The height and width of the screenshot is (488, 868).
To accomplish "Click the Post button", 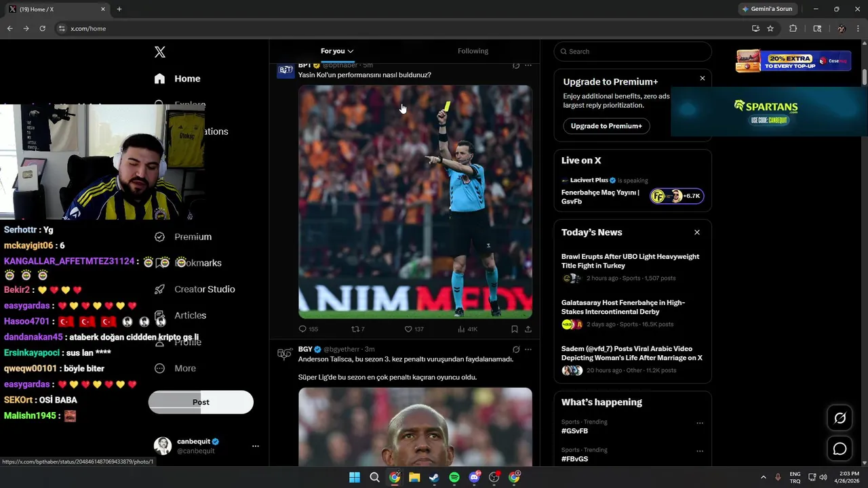I will click(x=201, y=402).
